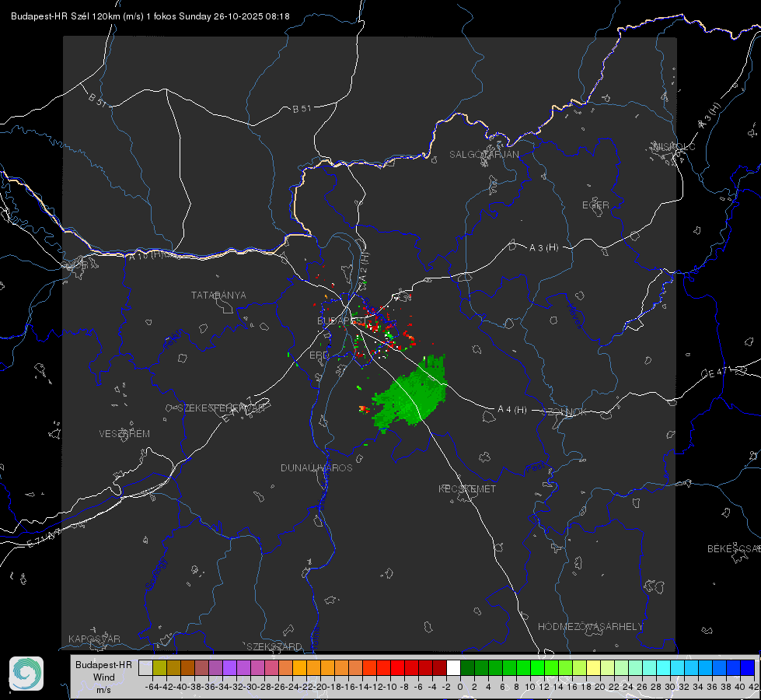The height and width of the screenshot is (700, 761).
Task: Click the blue Somogy county label
Action: pyautogui.click(x=156, y=574)
